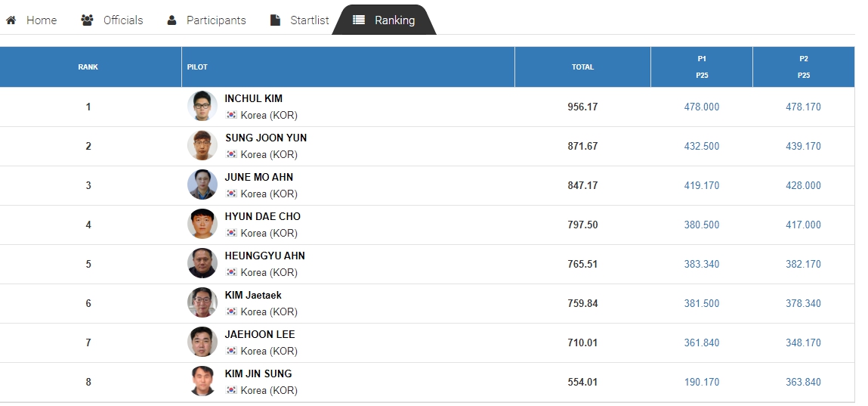Open JAEHOON LEE's P2 score 348.170
Viewport: 868px width, 406px height.
click(x=803, y=342)
